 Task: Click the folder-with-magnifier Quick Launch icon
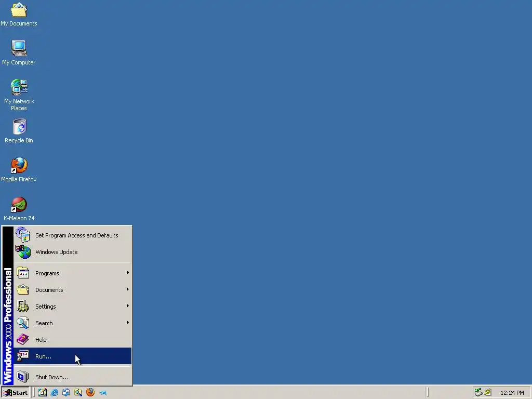pos(78,393)
